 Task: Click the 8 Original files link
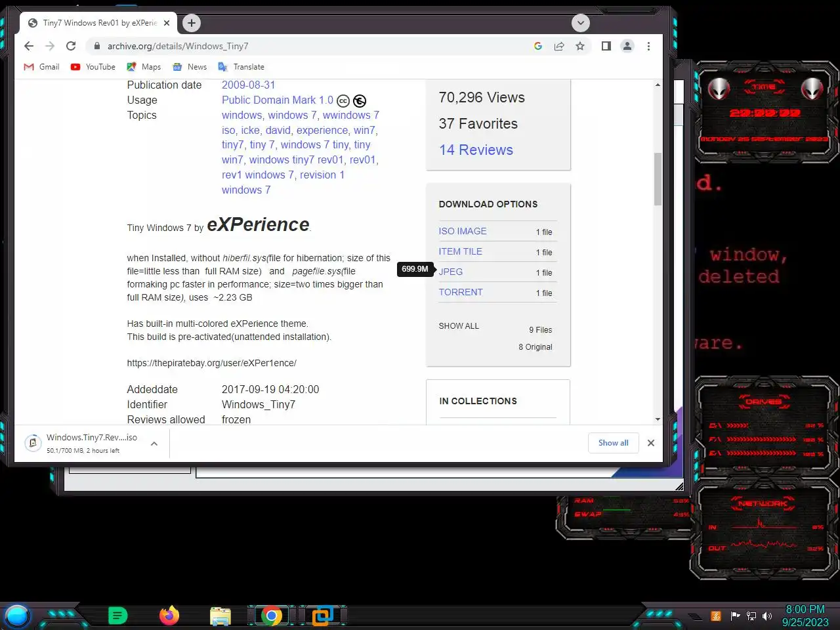(x=535, y=347)
